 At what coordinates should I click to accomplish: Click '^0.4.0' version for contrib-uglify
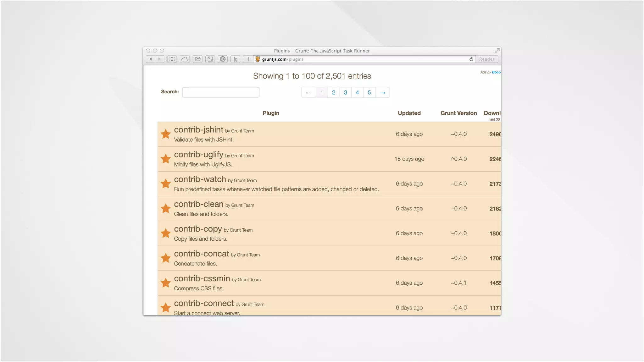click(x=459, y=159)
